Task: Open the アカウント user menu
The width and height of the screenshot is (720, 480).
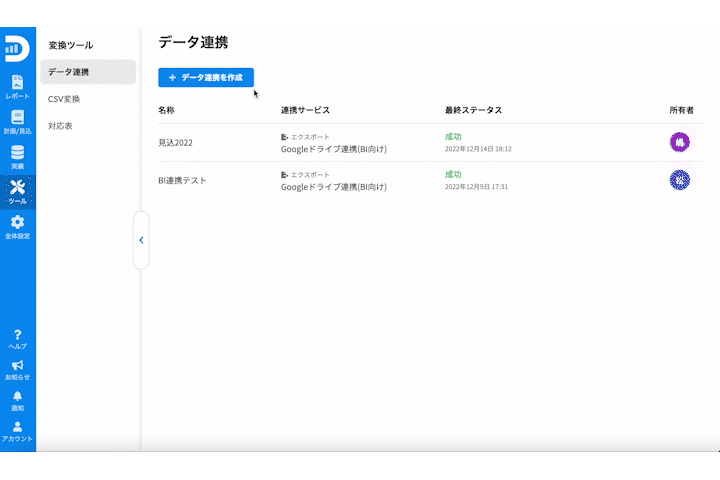Action: (17, 432)
